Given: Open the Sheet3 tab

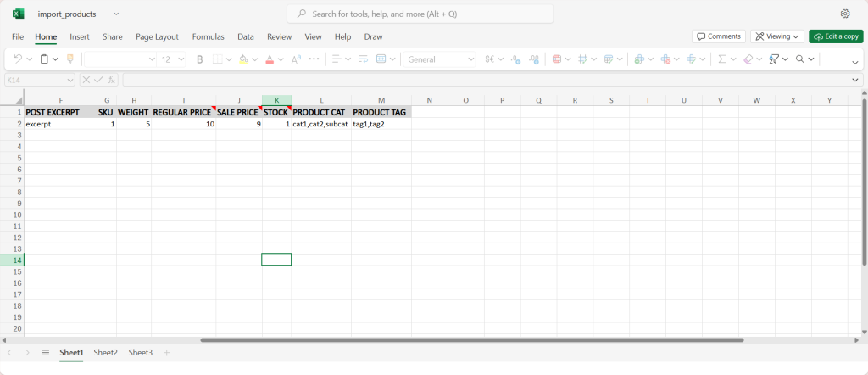Looking at the screenshot, I should coord(141,353).
